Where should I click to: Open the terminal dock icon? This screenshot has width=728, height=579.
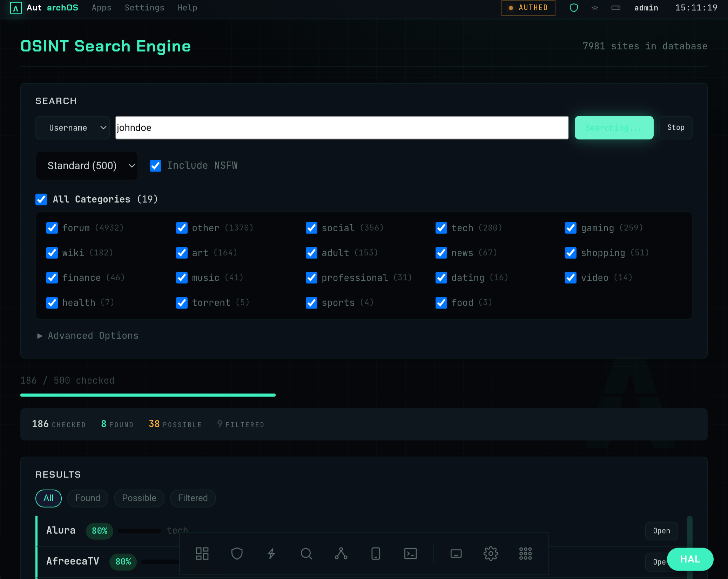(x=410, y=554)
